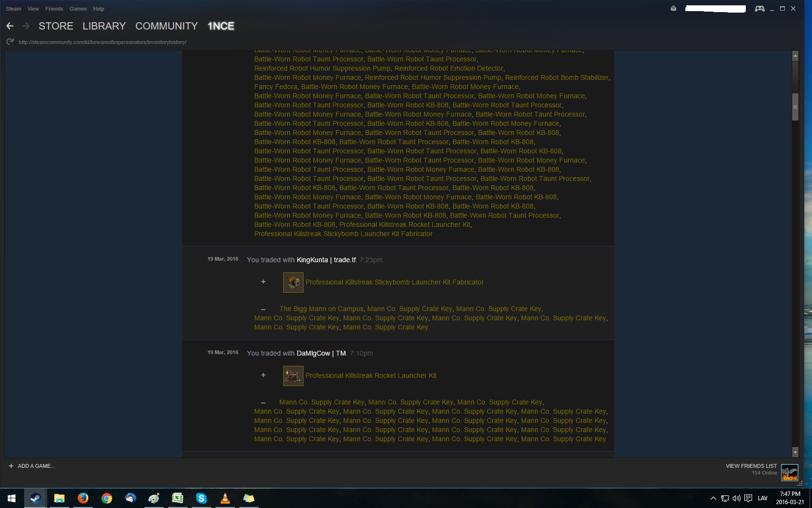This screenshot has width=812, height=508.
Task: Open the Steam menu
Action: 14,9
